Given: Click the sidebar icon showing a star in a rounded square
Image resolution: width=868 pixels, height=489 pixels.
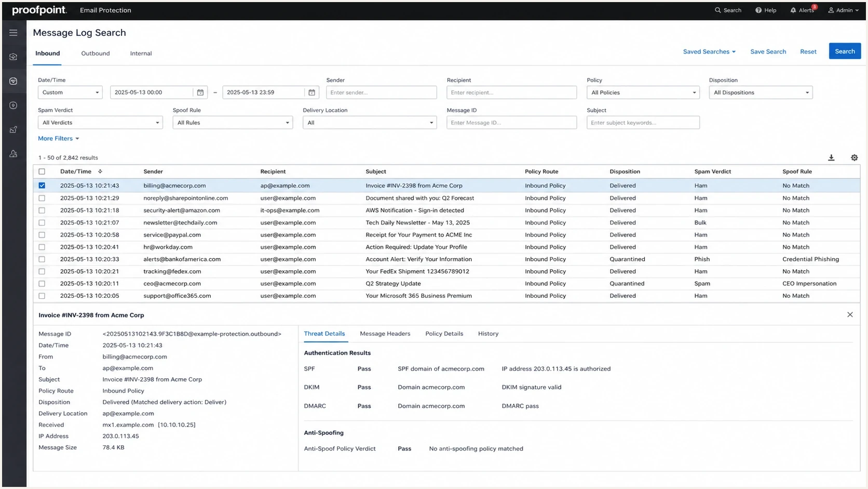Looking at the screenshot, I should coord(13,105).
